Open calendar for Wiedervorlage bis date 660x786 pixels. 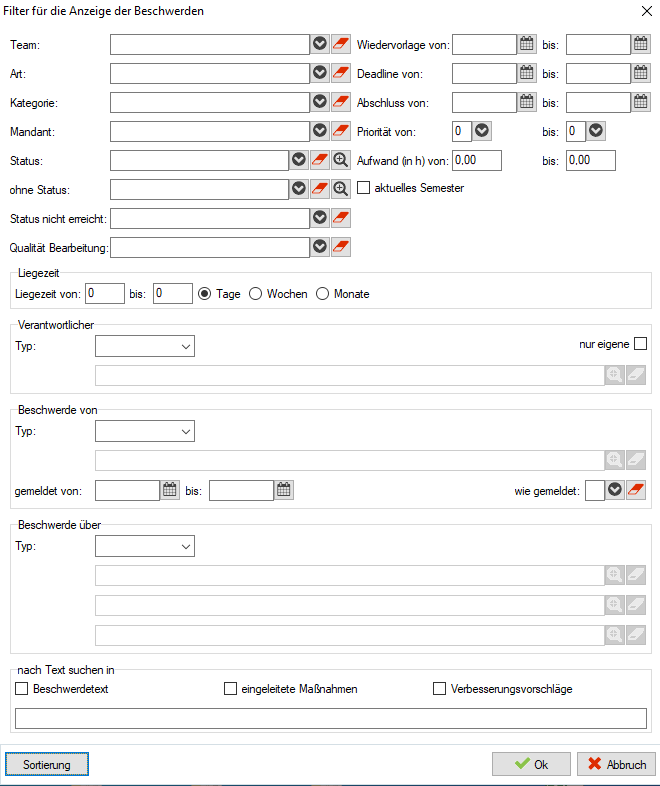[641, 44]
